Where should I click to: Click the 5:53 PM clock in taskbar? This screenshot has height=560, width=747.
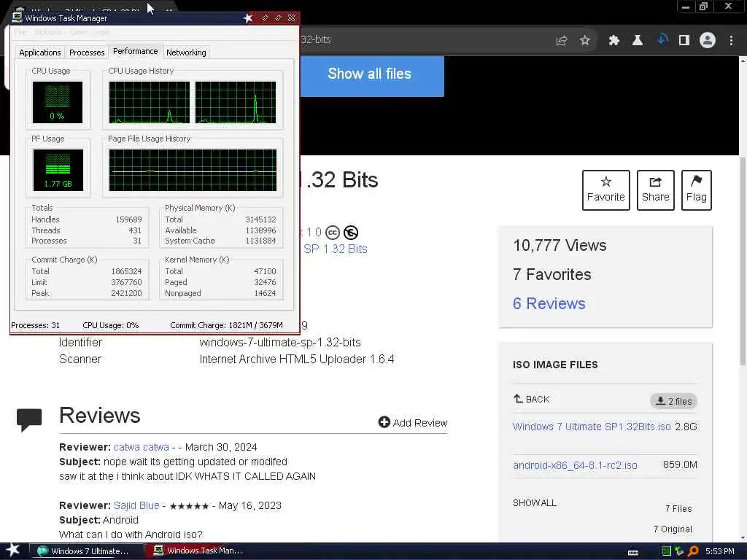pos(719,551)
